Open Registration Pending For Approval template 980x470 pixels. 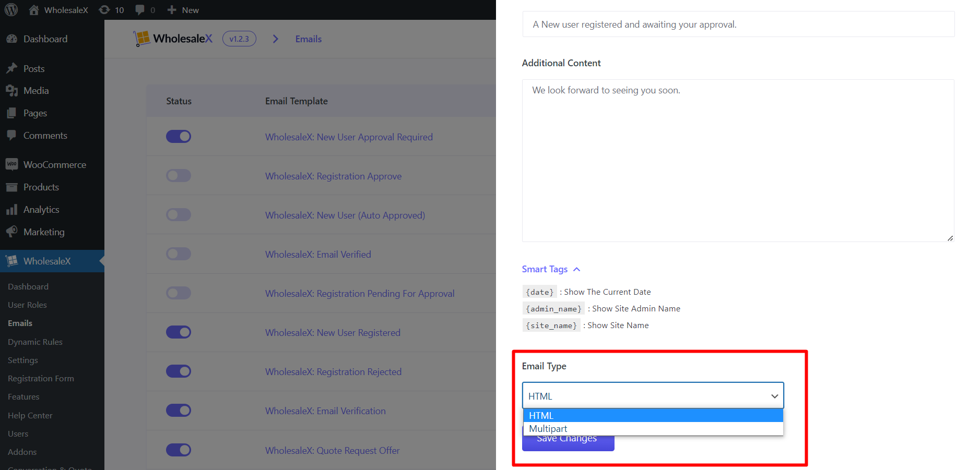(360, 294)
